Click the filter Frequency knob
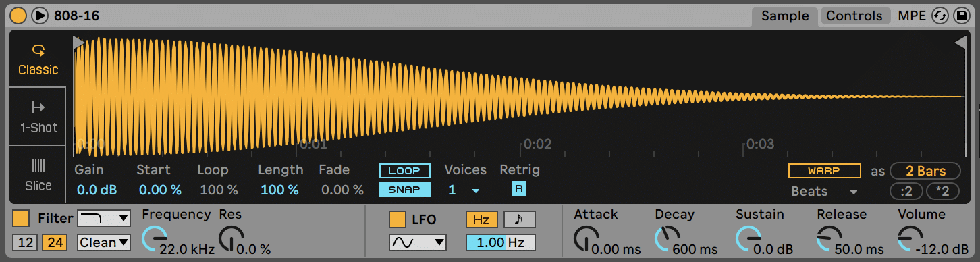 pyautogui.click(x=154, y=238)
